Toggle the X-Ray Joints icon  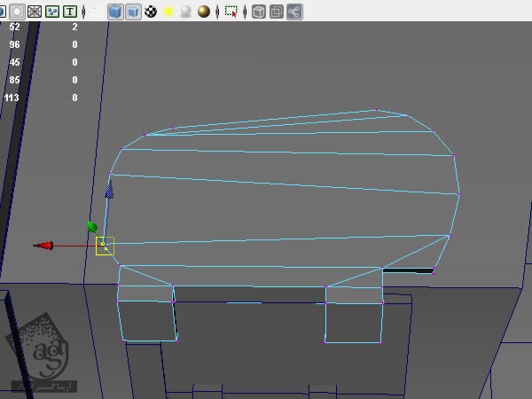[293, 12]
